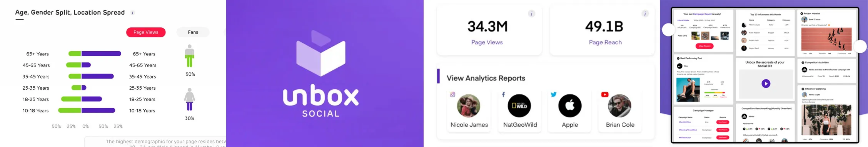Open Apple analytics report

tap(570, 111)
